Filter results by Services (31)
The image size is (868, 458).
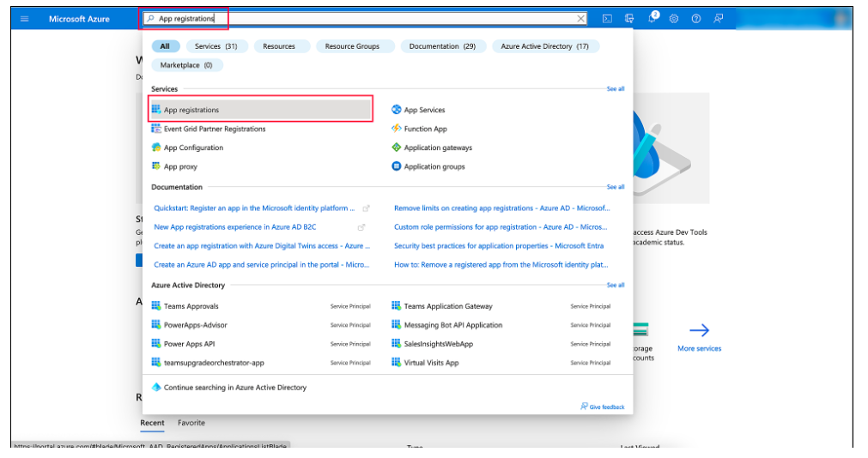point(215,46)
